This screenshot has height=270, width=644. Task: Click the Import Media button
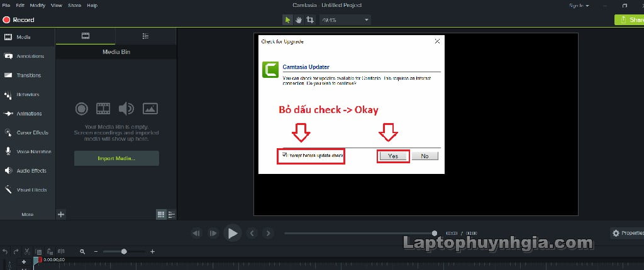click(116, 158)
